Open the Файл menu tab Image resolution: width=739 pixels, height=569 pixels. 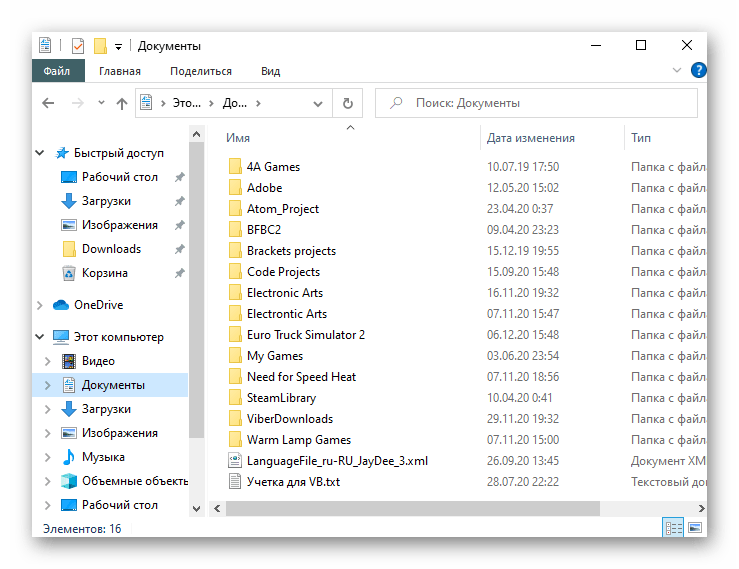57,71
